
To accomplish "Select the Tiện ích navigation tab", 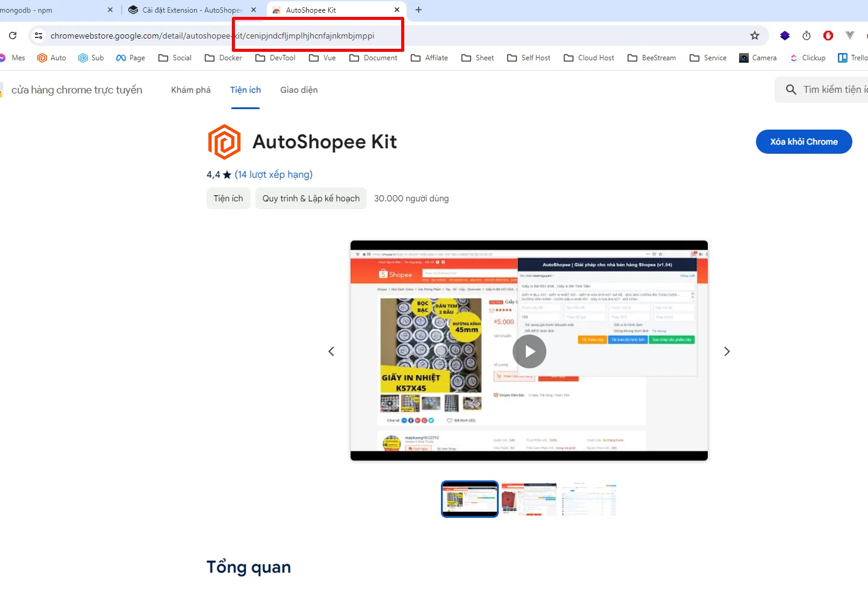I will [245, 90].
